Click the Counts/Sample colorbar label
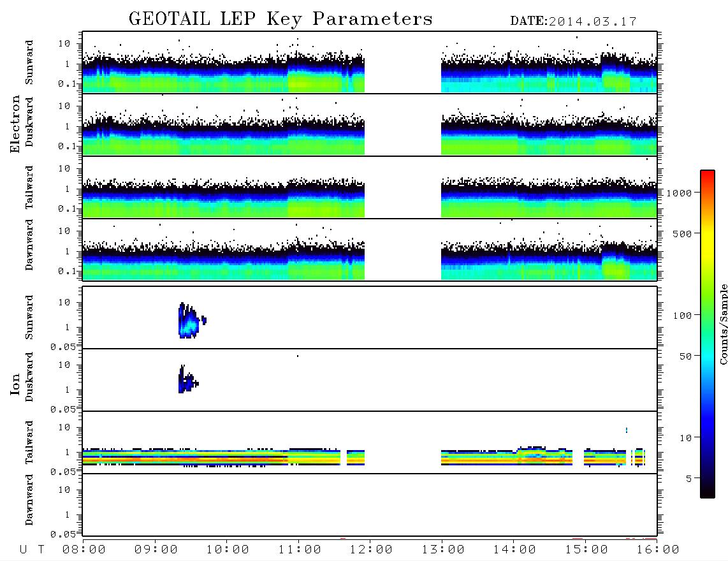This screenshot has width=728, height=561. [x=723, y=324]
